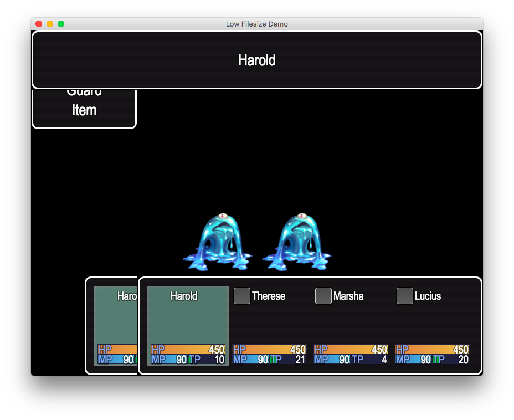Click Therese's TP gauge showing 21
This screenshot has height=420, width=514.
[288, 360]
